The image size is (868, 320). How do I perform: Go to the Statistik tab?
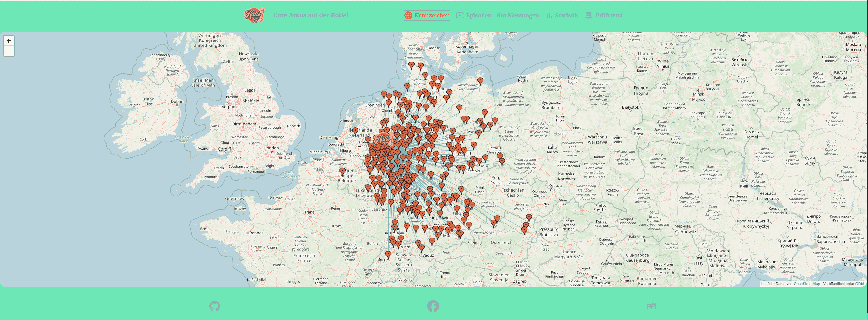tap(562, 15)
